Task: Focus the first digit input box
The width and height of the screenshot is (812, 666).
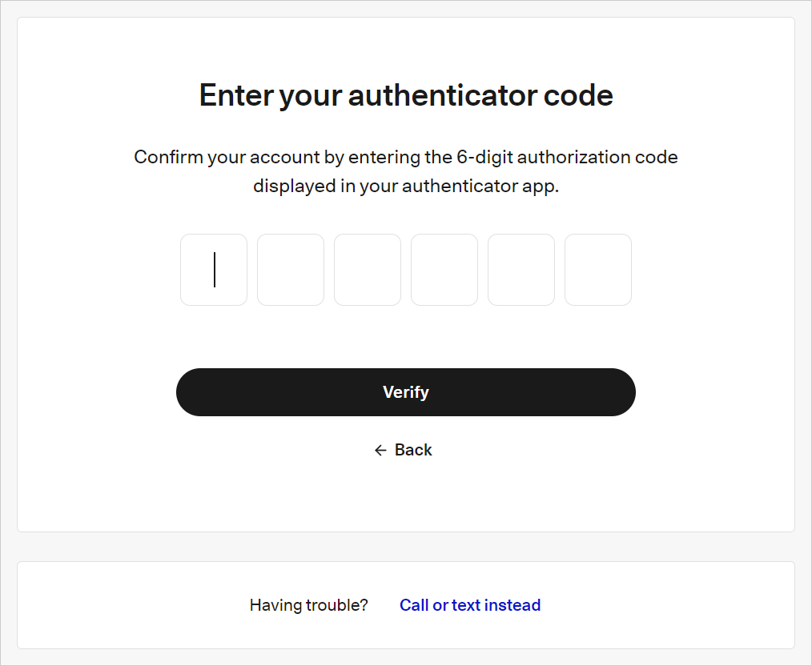Action: click(x=214, y=270)
